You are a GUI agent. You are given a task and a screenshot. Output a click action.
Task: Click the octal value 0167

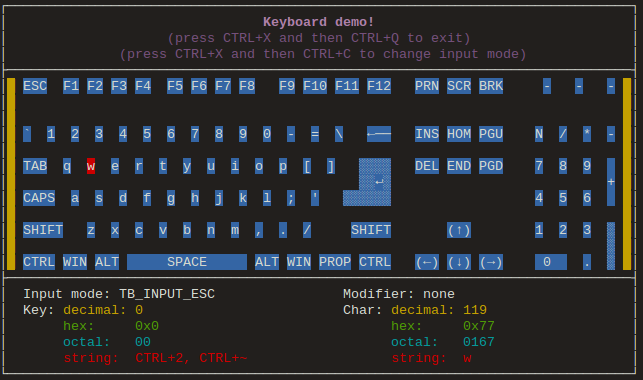point(479,342)
